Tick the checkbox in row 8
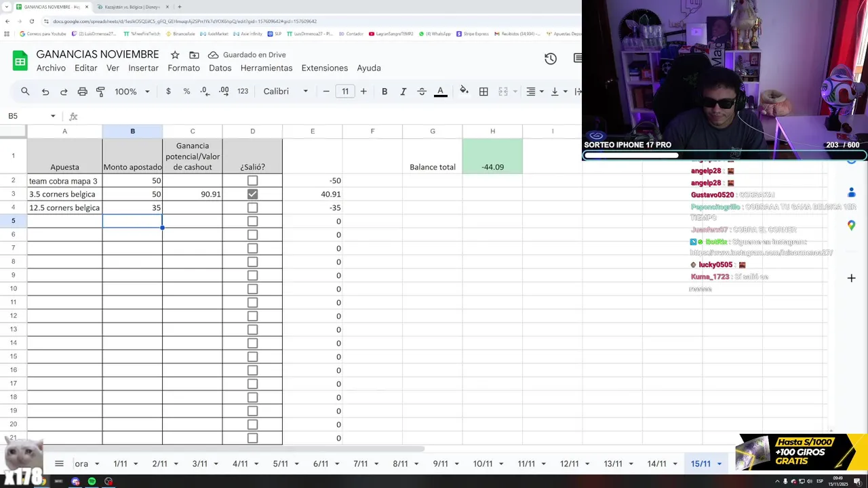The width and height of the screenshot is (868, 488). coord(252,262)
